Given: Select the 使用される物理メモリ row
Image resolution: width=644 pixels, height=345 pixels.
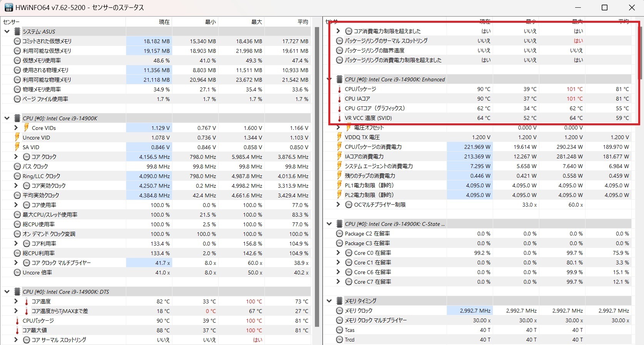Looking at the screenshot, I should [156, 70].
